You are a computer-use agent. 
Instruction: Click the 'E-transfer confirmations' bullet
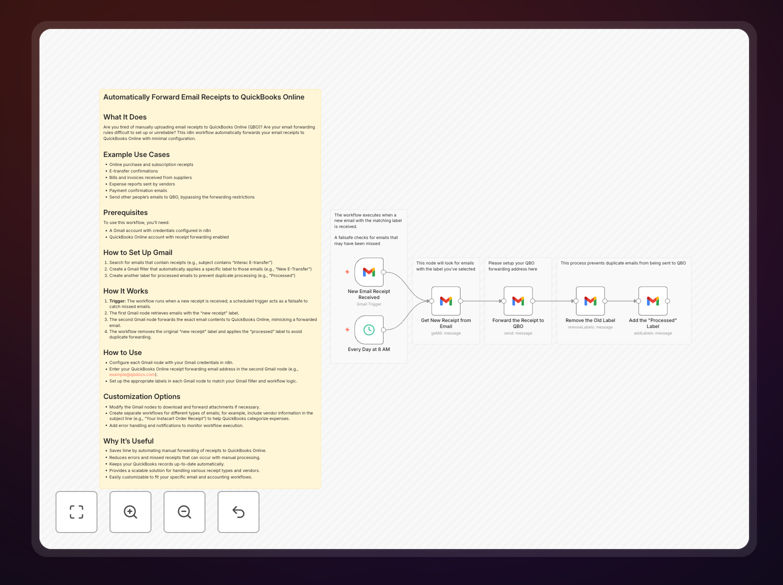[x=133, y=171]
